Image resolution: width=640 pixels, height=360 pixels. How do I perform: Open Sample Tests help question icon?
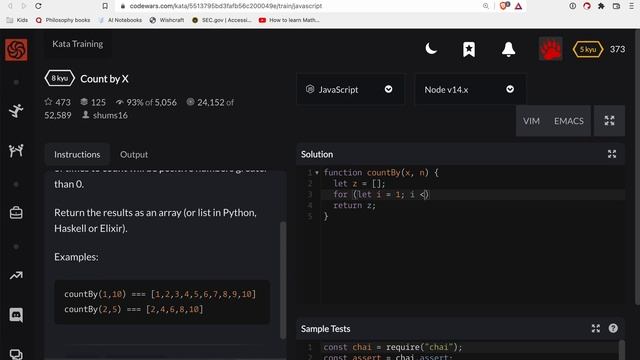[x=613, y=328]
